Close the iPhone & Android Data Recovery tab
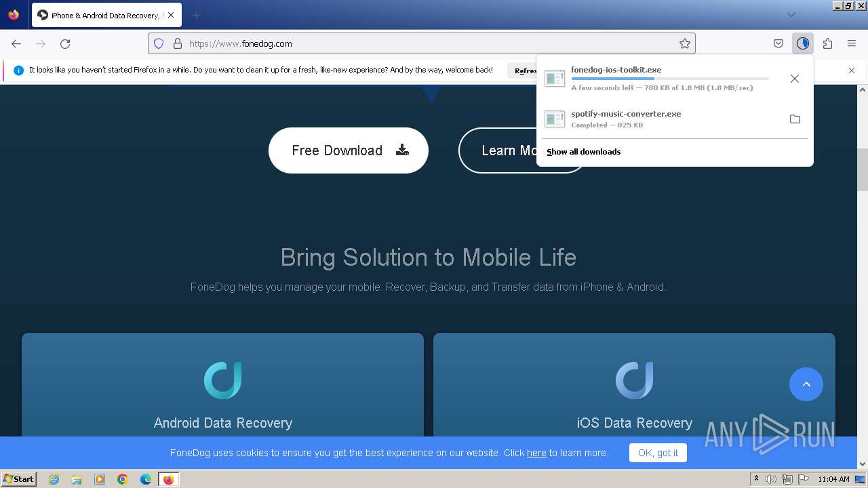This screenshot has width=868, height=488. pos(170,15)
